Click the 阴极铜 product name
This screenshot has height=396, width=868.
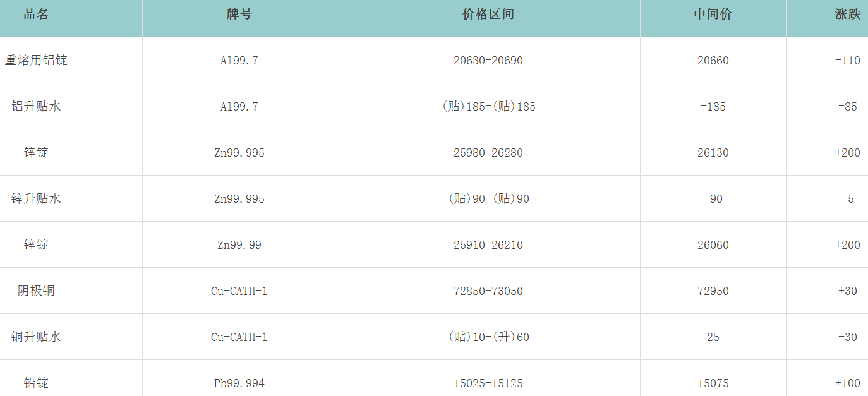pyautogui.click(x=36, y=291)
